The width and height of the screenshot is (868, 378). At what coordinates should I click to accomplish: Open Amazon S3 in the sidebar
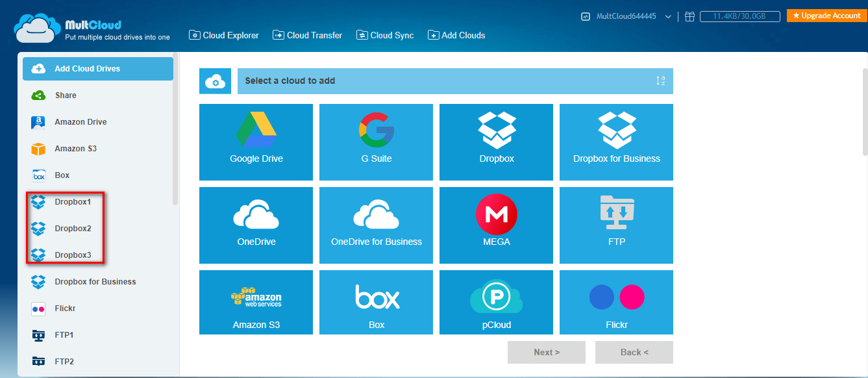(x=98, y=149)
